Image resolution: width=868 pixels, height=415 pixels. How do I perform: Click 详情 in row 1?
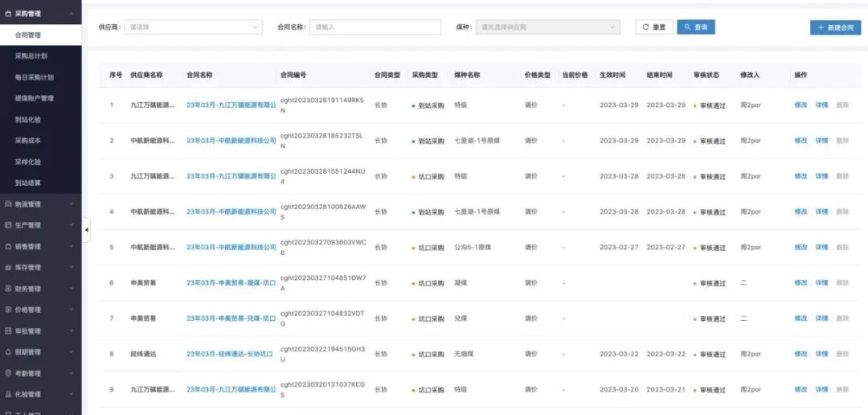(x=821, y=105)
